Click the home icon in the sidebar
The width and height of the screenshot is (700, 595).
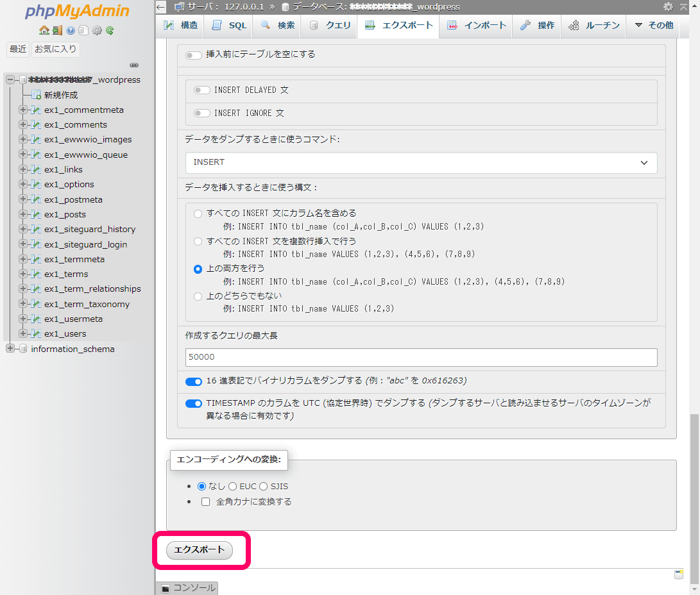click(44, 30)
